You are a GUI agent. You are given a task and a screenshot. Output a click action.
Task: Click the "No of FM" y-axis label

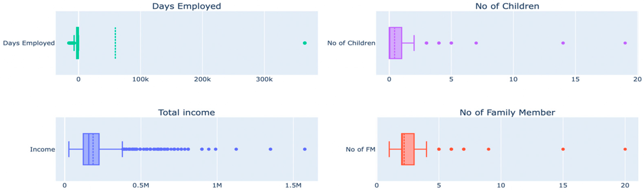click(x=360, y=149)
